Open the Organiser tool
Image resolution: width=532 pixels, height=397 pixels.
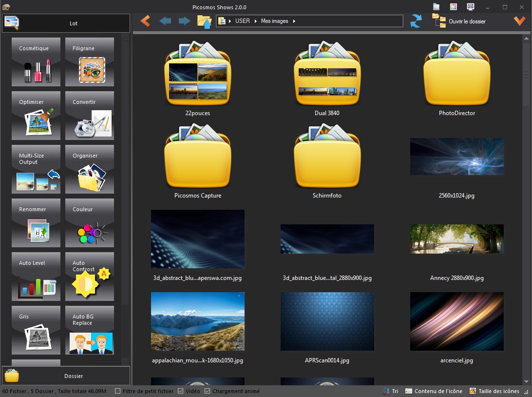tap(90, 169)
